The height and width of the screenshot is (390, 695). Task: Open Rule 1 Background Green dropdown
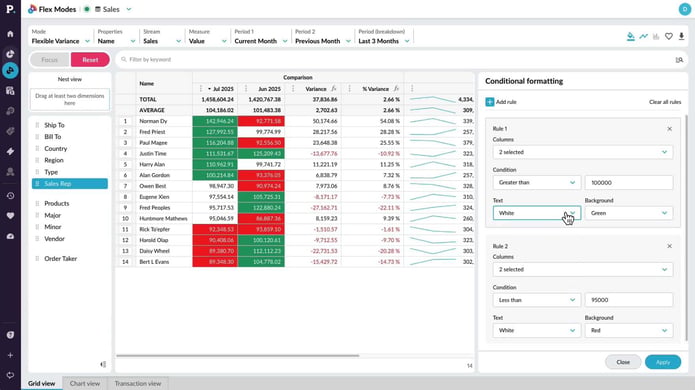629,213
